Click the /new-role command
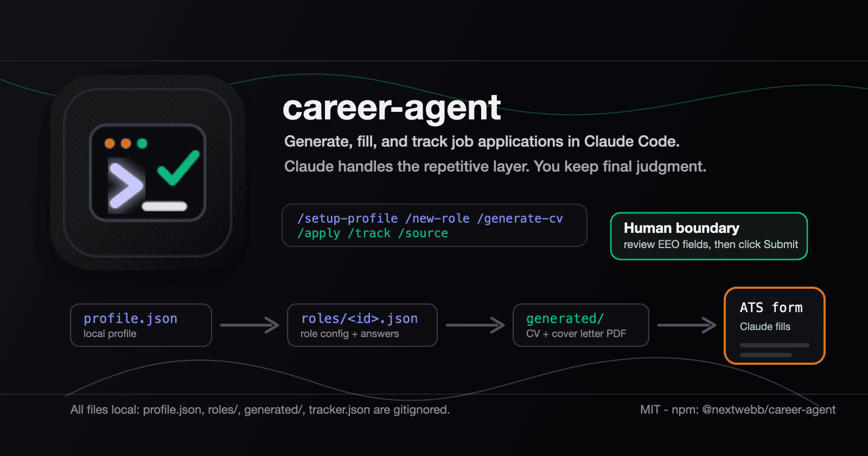 point(437,218)
